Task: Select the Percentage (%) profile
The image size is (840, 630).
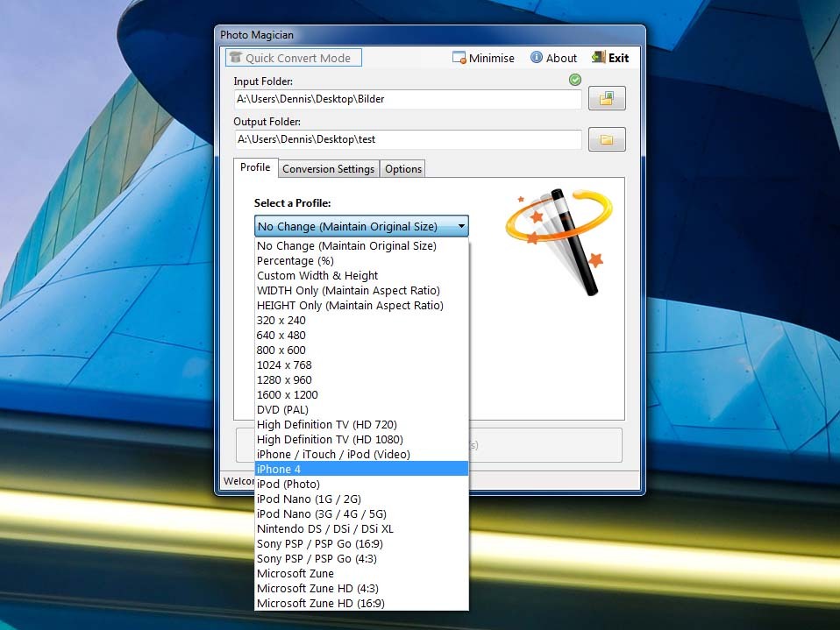Action: (x=361, y=260)
